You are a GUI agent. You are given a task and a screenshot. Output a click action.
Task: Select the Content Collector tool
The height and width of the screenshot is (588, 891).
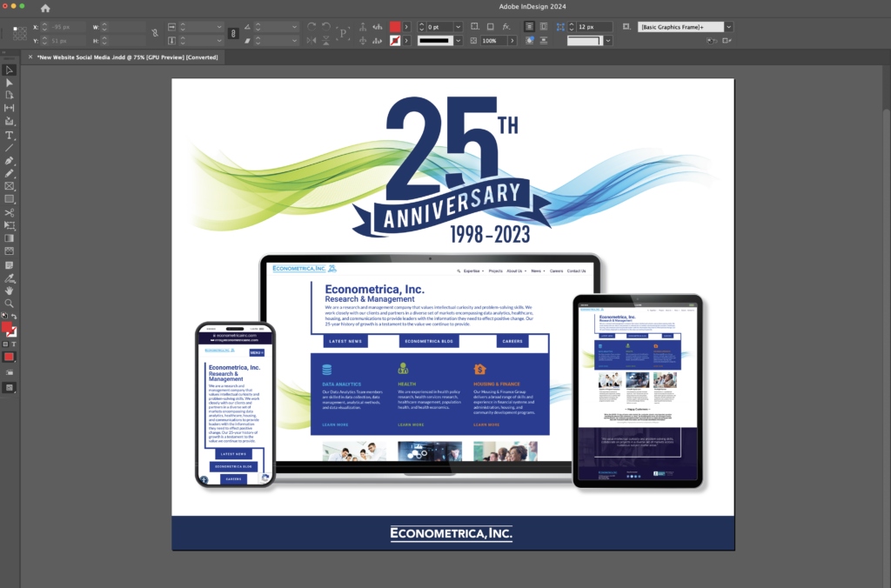click(x=9, y=121)
